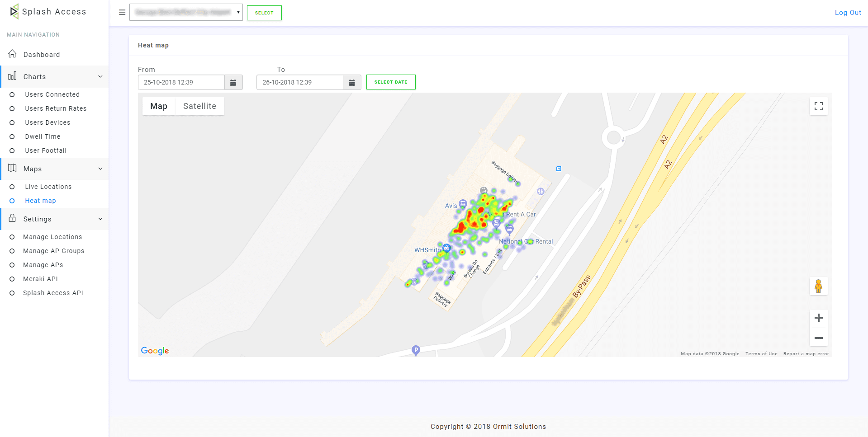Click the parking marker on map
This screenshot has height=437, width=868.
[416, 350]
